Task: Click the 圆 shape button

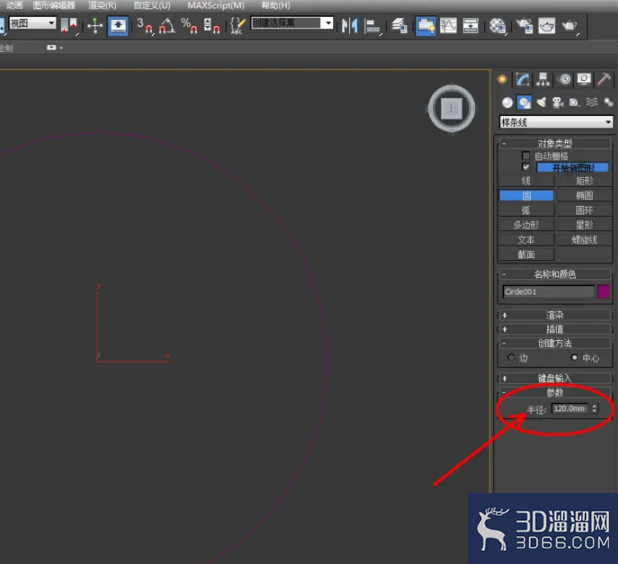Action: click(526, 195)
